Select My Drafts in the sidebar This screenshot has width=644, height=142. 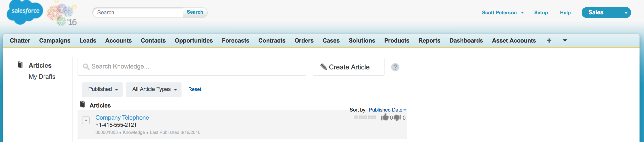coord(42,77)
